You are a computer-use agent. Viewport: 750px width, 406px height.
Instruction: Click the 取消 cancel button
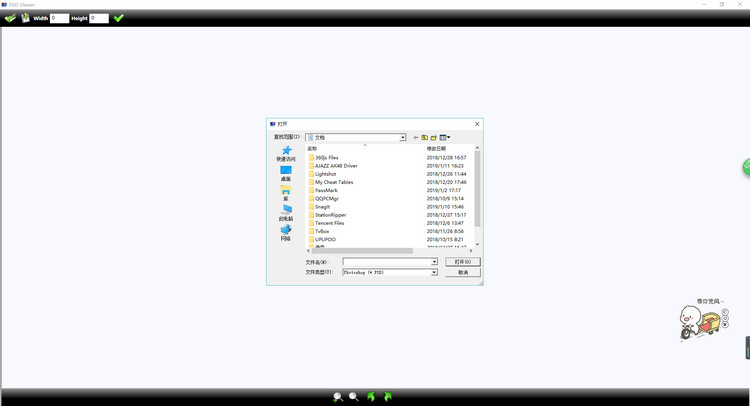[x=463, y=272]
